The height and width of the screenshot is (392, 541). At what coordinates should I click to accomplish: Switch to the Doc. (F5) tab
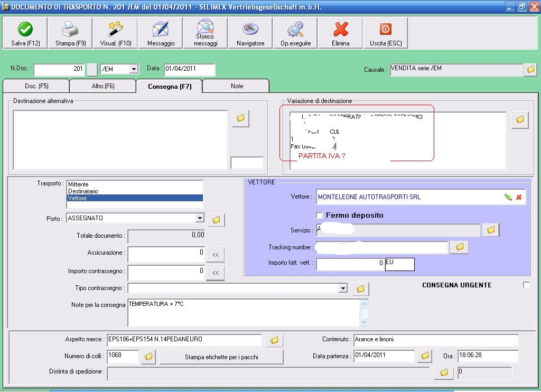coord(36,86)
